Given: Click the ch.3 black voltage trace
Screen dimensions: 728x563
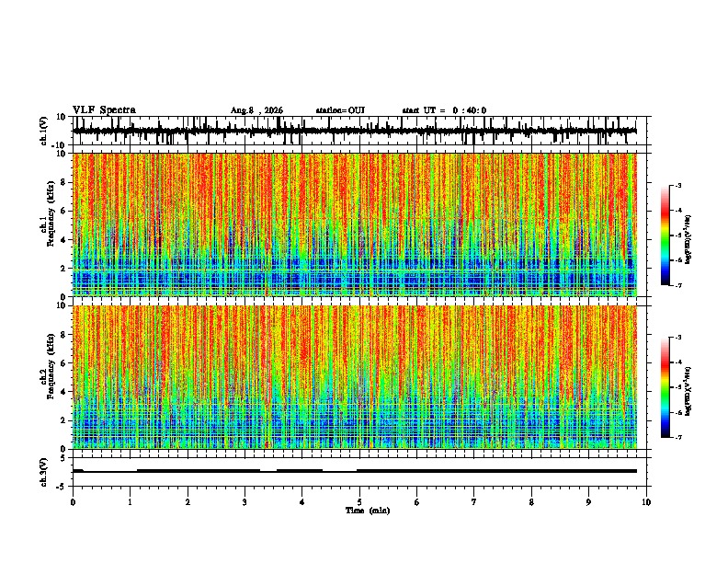Looking at the screenshot, I should point(355,471).
